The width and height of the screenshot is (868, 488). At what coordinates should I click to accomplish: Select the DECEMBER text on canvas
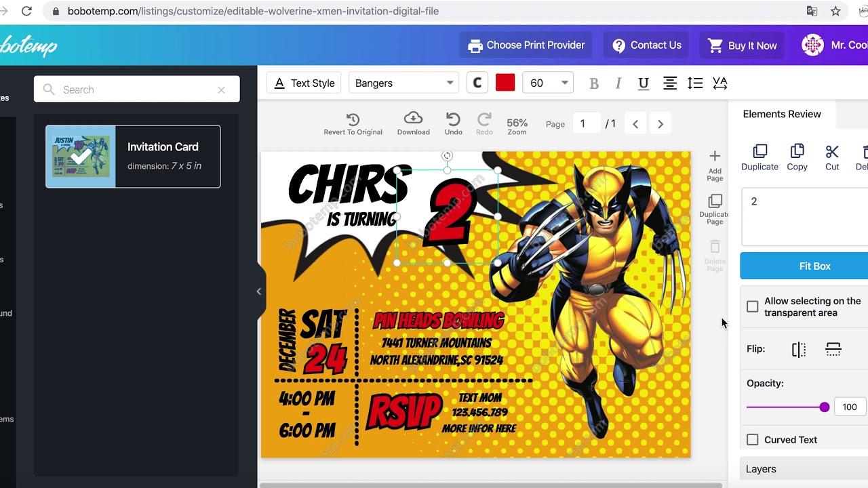coord(288,340)
